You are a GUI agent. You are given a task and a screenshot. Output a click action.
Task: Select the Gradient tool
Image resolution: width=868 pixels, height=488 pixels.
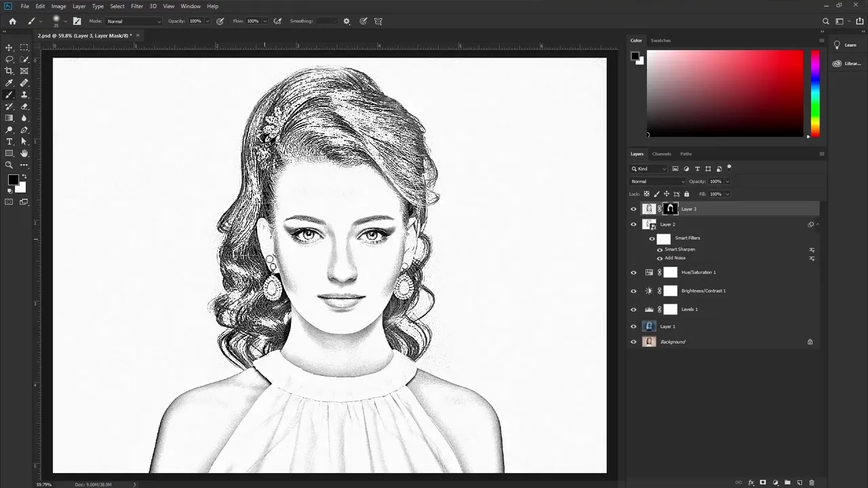[x=9, y=118]
